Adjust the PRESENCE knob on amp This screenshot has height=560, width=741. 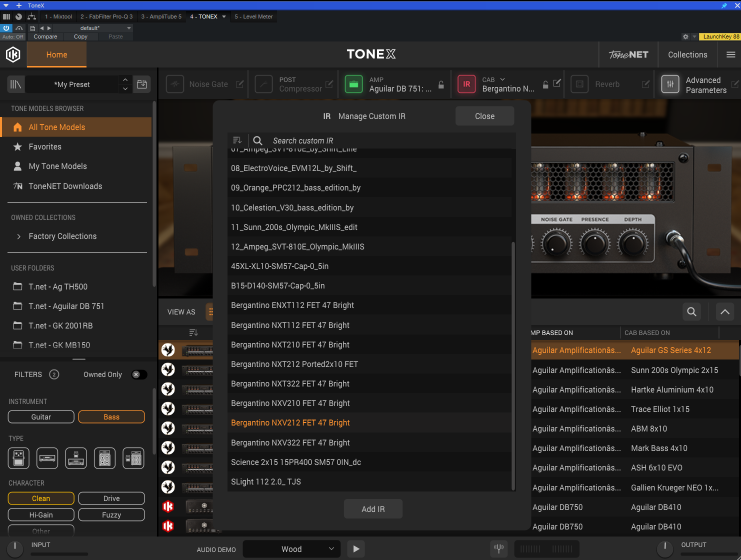click(595, 243)
